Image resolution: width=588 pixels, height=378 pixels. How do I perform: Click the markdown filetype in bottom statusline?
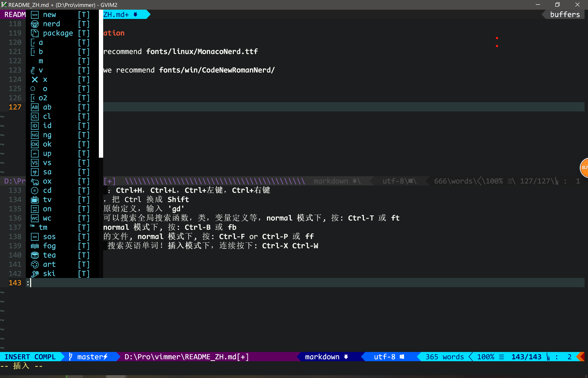point(322,357)
